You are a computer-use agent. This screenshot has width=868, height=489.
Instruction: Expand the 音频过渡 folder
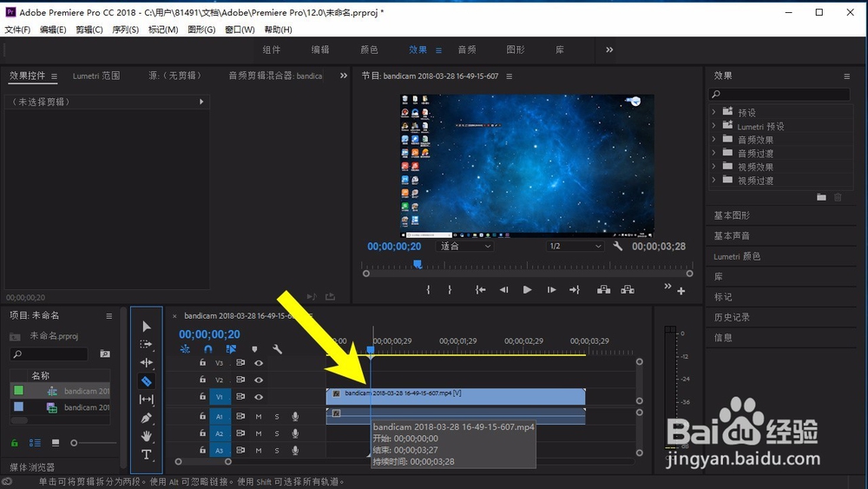[713, 154]
